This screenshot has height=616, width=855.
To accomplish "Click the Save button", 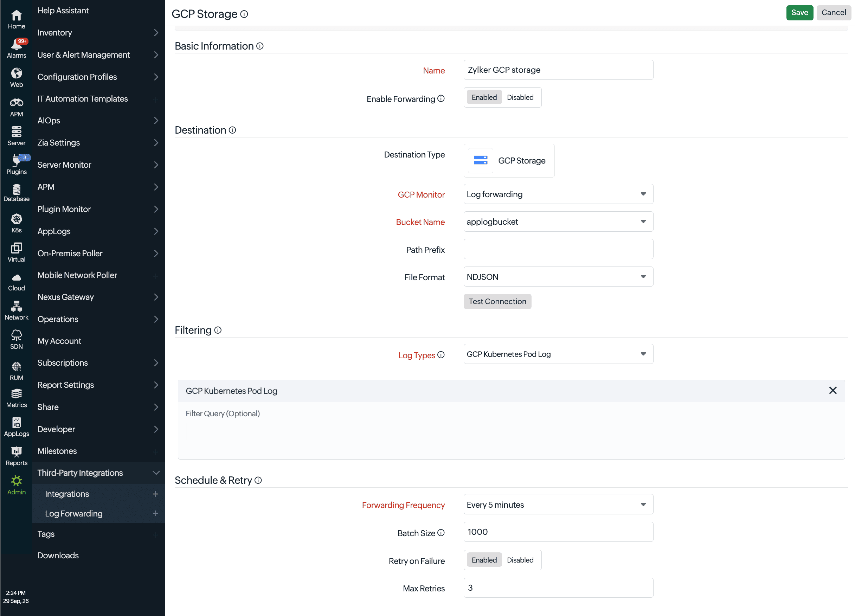I will click(799, 13).
